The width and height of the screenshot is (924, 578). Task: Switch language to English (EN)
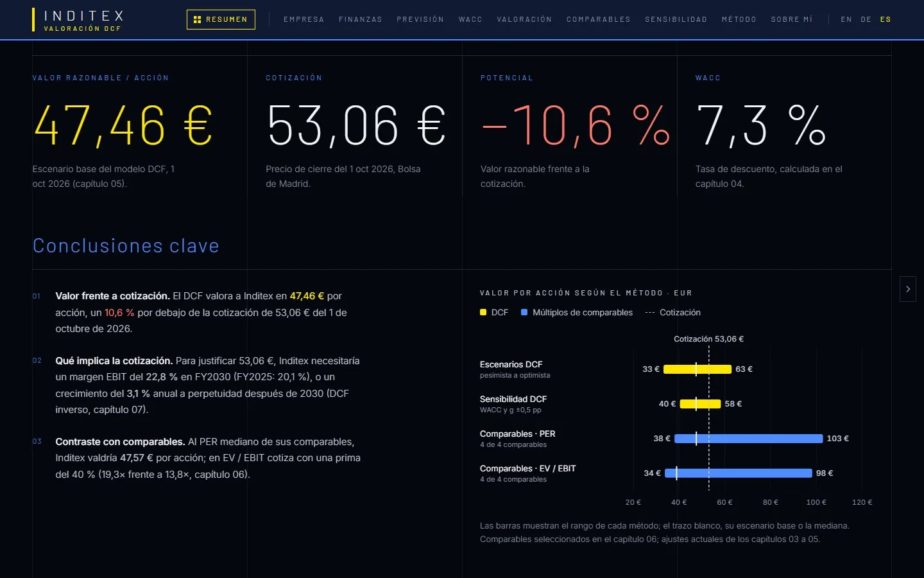click(x=846, y=19)
